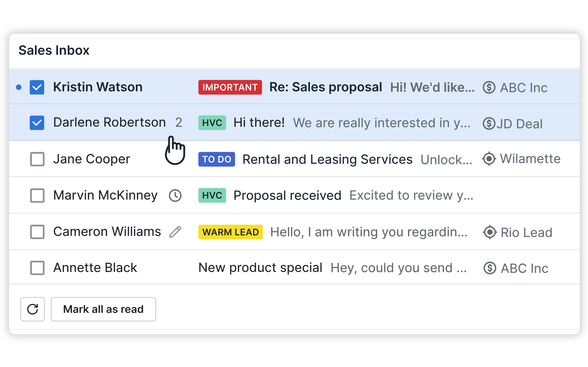Tick the checkbox for Marvin McKinney
The width and height of the screenshot is (588, 367).
click(x=37, y=195)
